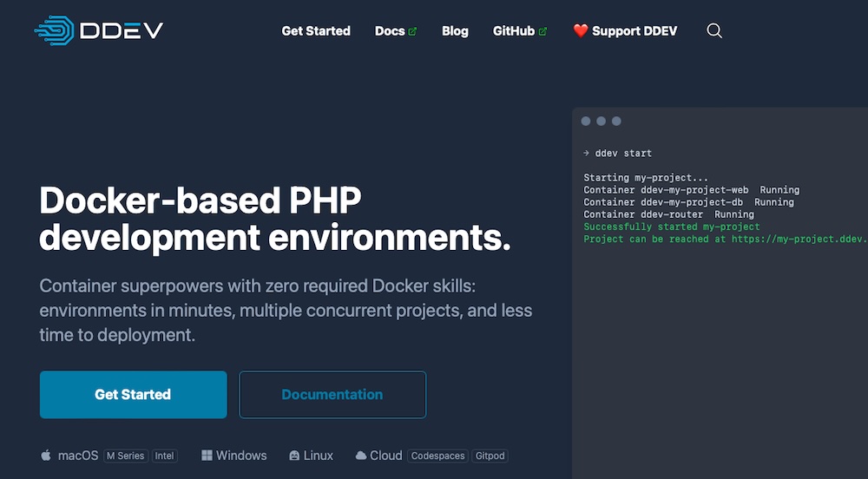Click the external link icon next to Docs
This screenshot has height=479, width=868.
(x=412, y=31)
